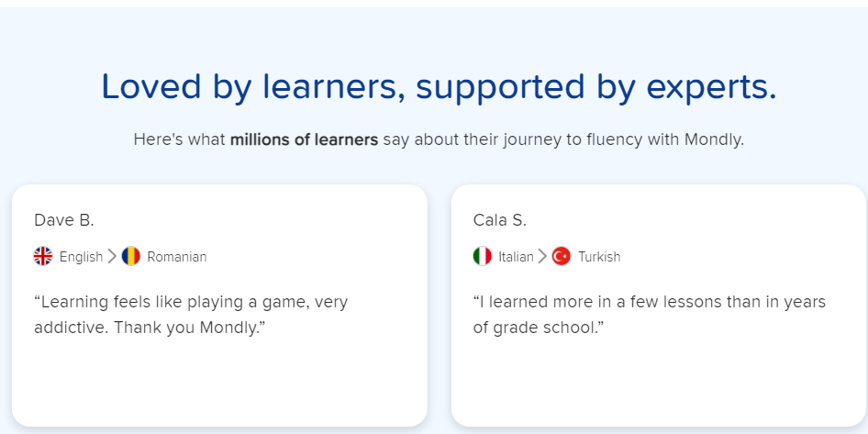The image size is (868, 434).
Task: Click the Italian flag icon
Action: pos(483,256)
